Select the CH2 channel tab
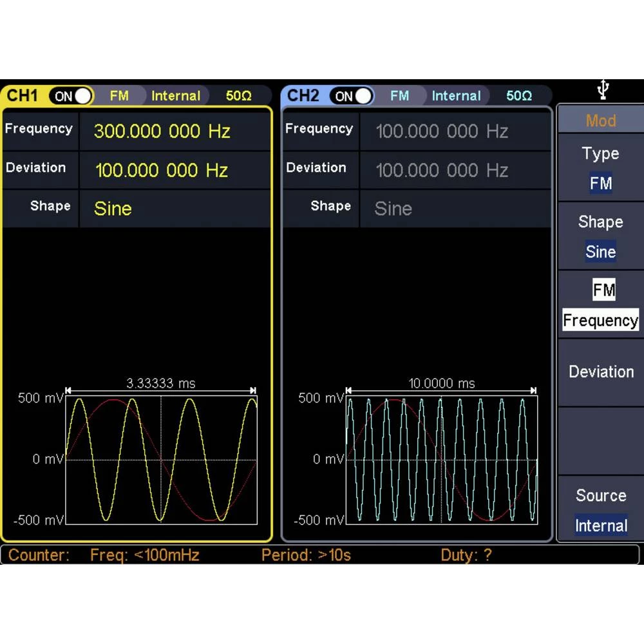 pos(303,96)
